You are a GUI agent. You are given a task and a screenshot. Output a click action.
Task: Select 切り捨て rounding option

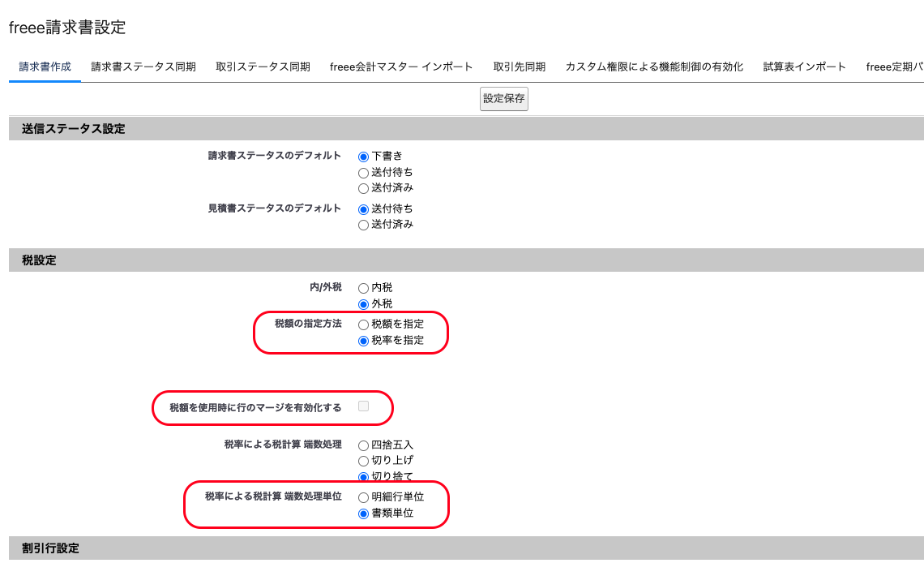pos(364,476)
